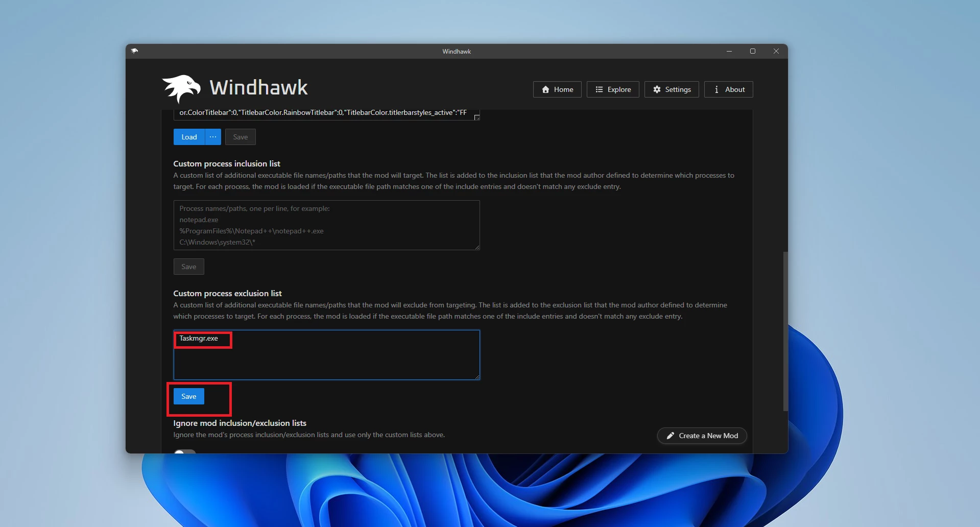This screenshot has height=527, width=980.
Task: Minimize the Windhawk window
Action: [729, 51]
